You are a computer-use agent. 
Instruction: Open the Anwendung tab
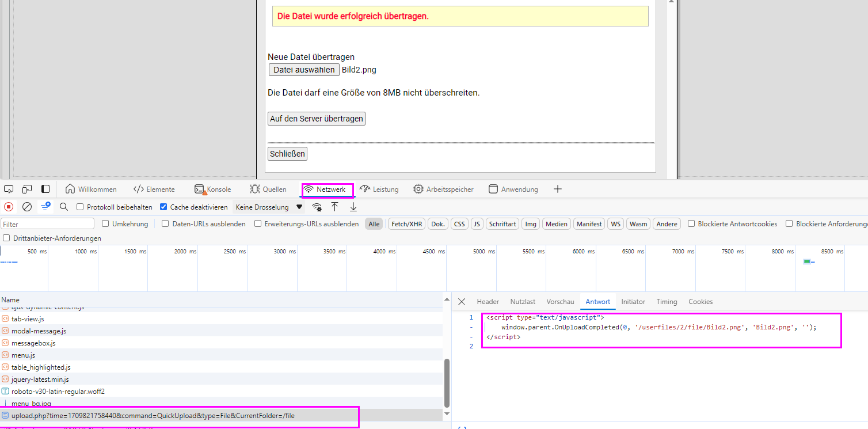513,189
